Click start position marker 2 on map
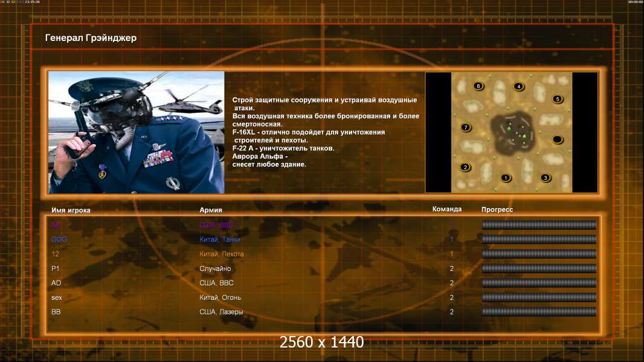This screenshot has height=362, width=644. pos(465,167)
